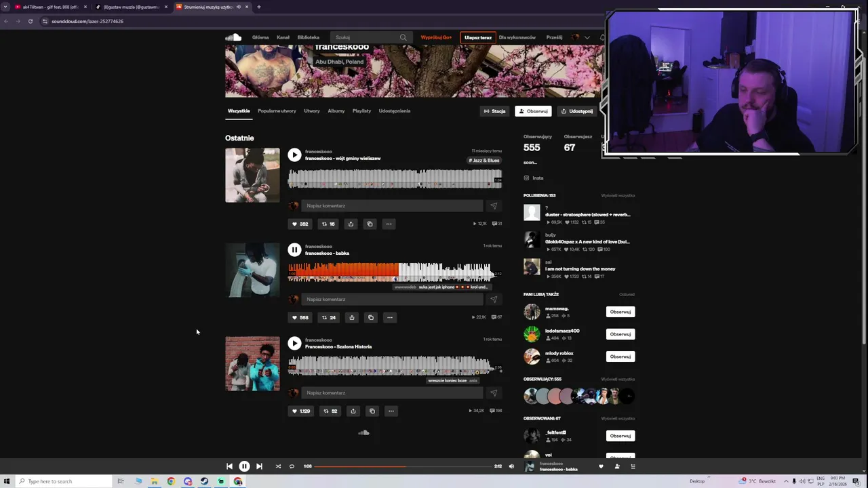868x488 pixels.
Task: Toggle shuffle in the player bar
Action: (278, 466)
